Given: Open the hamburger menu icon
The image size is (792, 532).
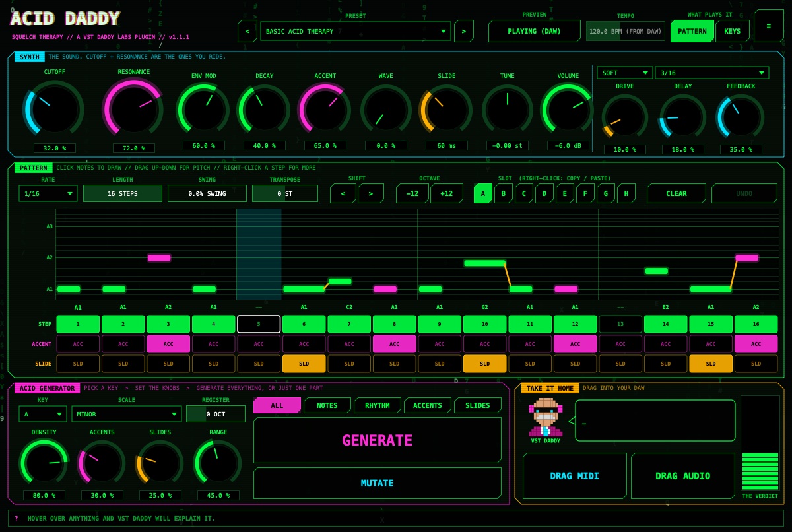Looking at the screenshot, I should (x=768, y=26).
